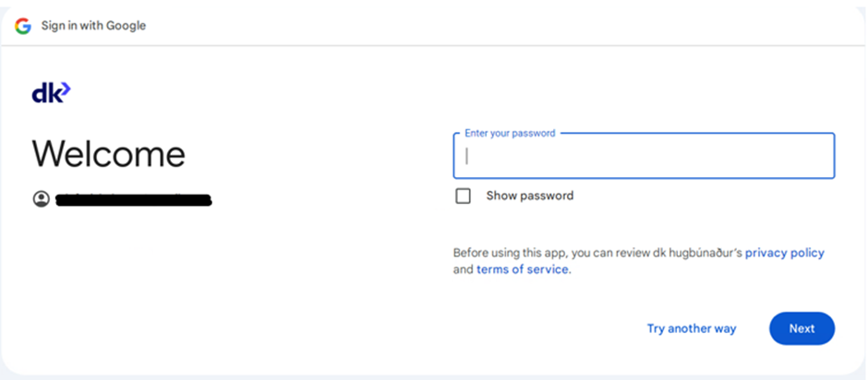Click the dk company logo

[x=51, y=92]
